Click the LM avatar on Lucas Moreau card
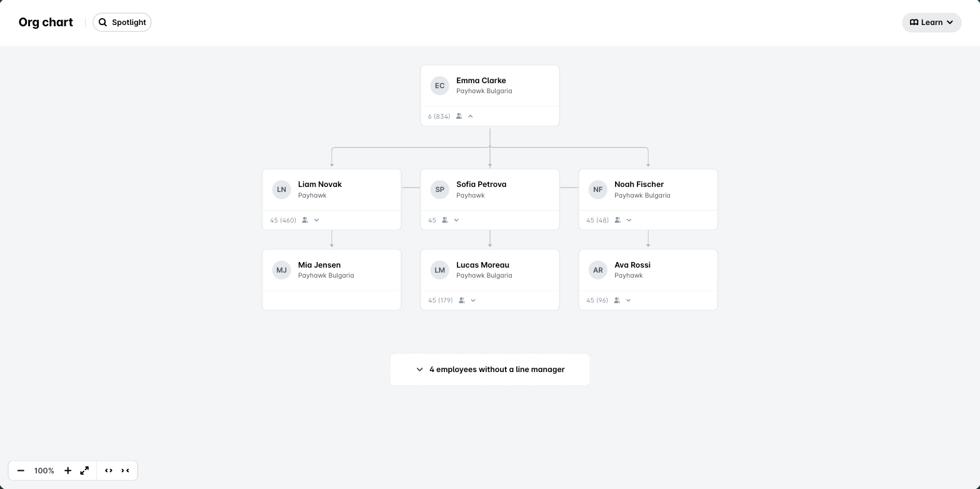Image resolution: width=980 pixels, height=489 pixels. [x=440, y=270]
